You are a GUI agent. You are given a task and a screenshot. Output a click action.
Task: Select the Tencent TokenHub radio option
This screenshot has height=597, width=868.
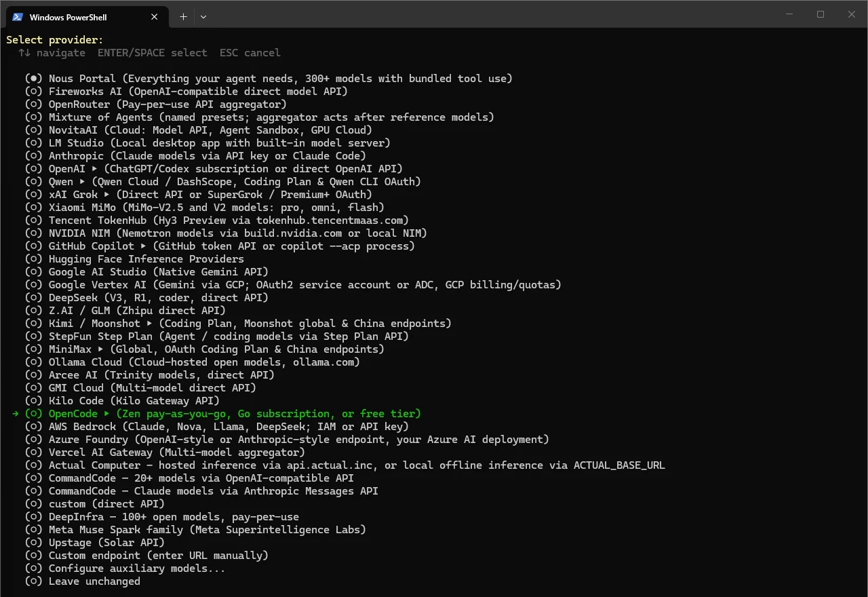click(x=34, y=220)
